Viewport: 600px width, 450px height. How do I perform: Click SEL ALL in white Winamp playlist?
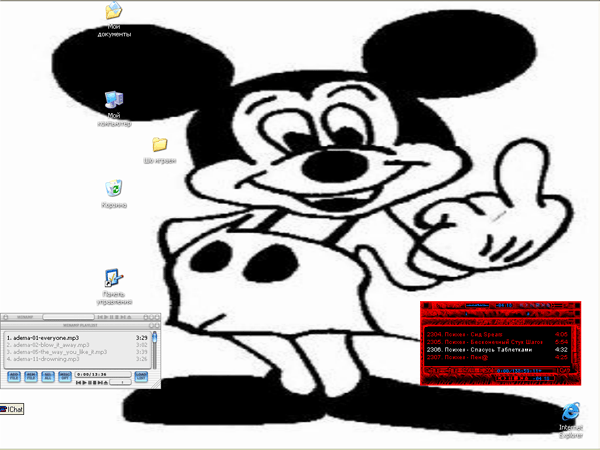point(48,377)
